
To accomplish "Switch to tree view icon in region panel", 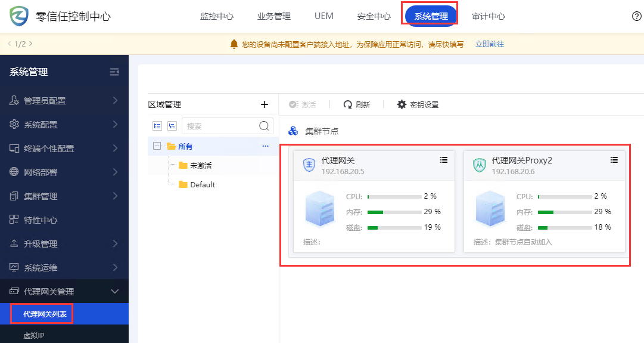I will pos(172,126).
